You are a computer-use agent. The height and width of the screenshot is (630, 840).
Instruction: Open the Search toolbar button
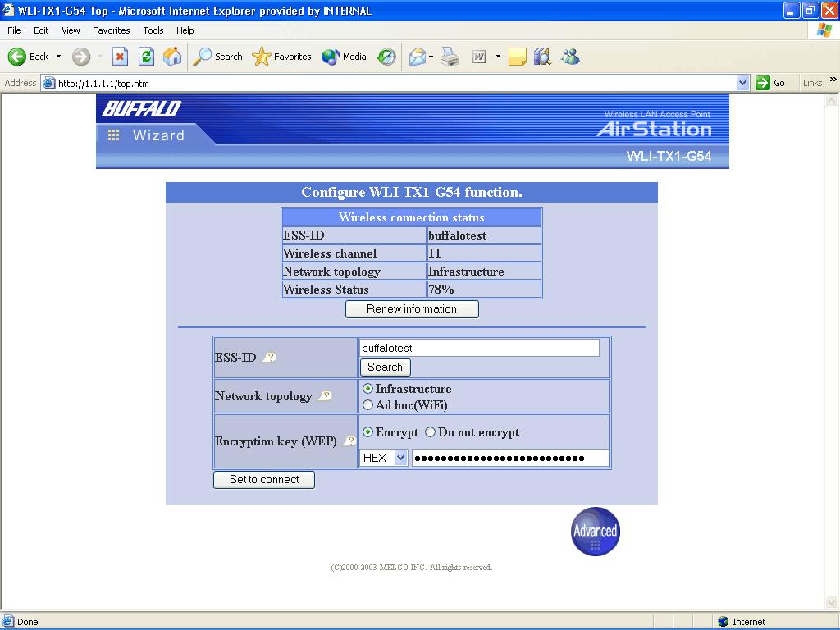tap(217, 57)
